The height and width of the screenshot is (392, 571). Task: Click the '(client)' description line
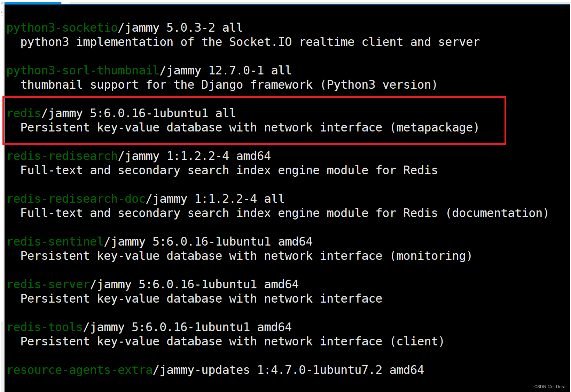pos(232,342)
